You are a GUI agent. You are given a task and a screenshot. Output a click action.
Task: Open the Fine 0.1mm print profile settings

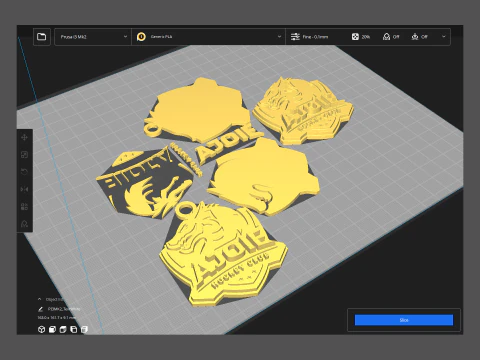(x=309, y=37)
